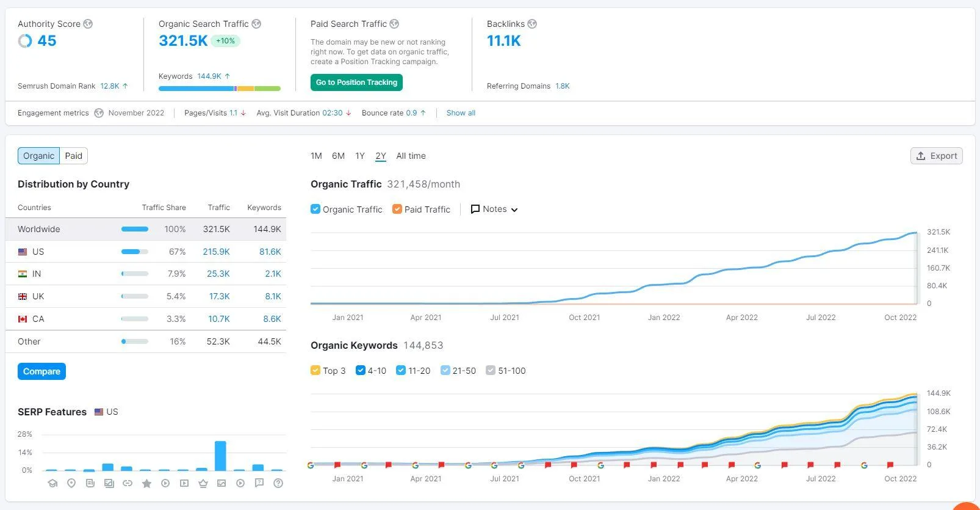This screenshot has height=510, width=980.
Task: Select the 2Y time range
Action: point(381,156)
